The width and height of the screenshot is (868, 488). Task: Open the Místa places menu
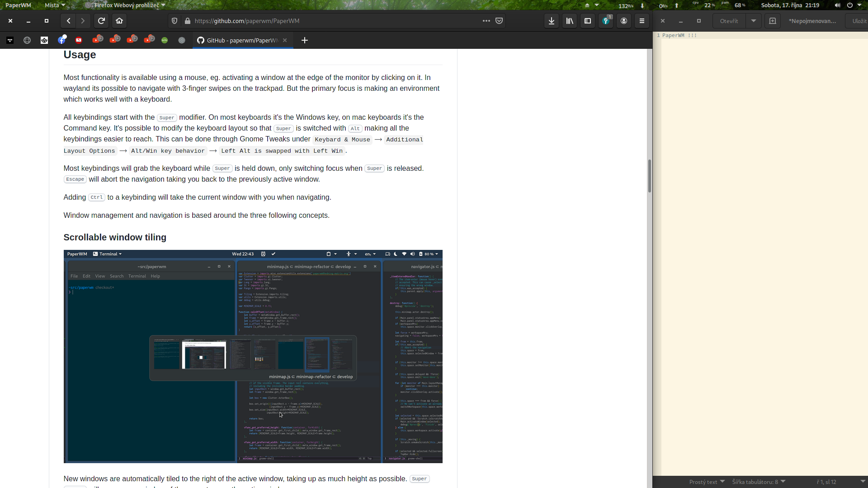[x=55, y=5]
